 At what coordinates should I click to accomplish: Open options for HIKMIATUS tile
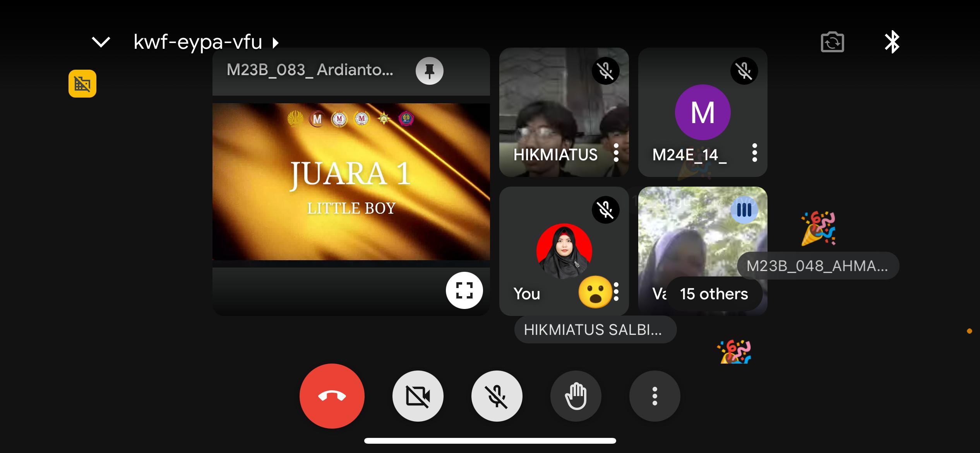coord(616,153)
